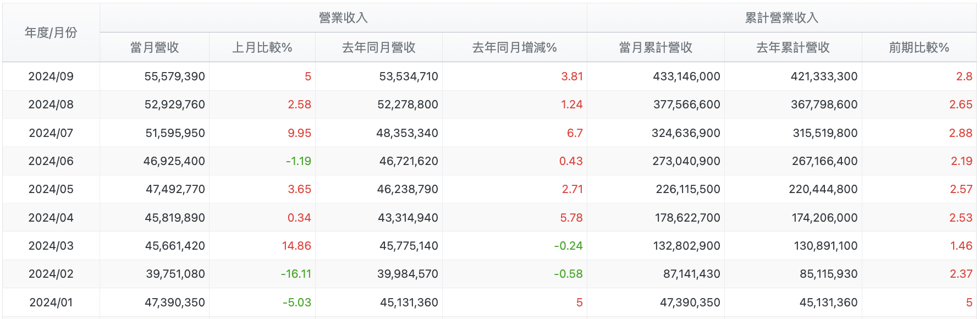Image resolution: width=980 pixels, height=319 pixels.
Task: Click the 去年同月營收 column header
Action: pos(379,48)
